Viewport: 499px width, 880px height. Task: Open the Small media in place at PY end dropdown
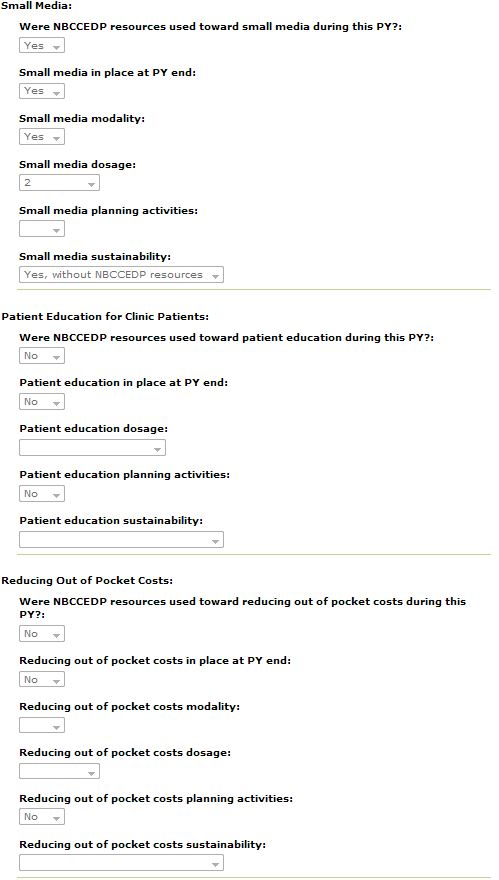(x=42, y=91)
